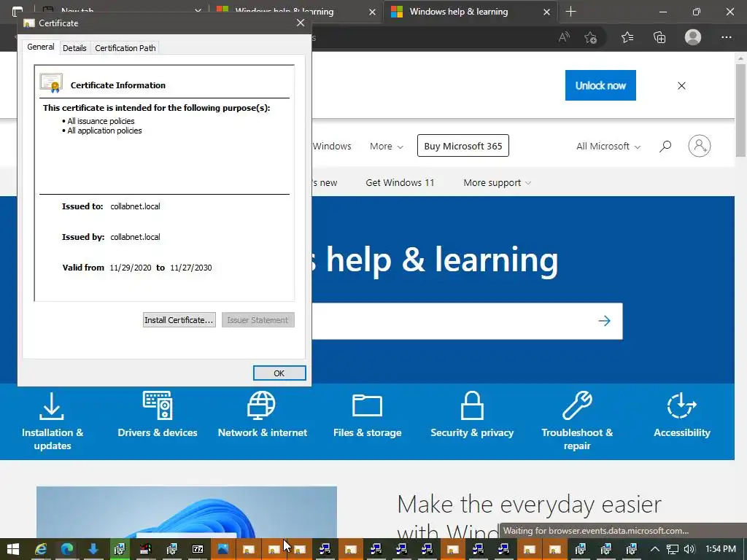Open the Edge Settings and more menu
Screen dimensions: 747x560
[x=727, y=37]
